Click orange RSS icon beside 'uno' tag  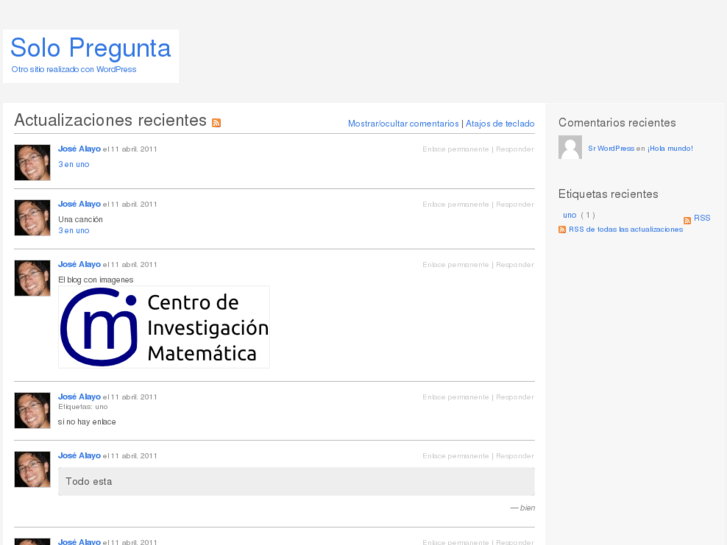[687, 220]
